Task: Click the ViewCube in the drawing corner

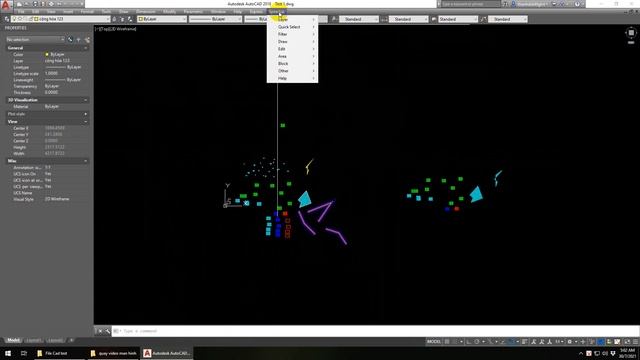Action: [x=631, y=33]
